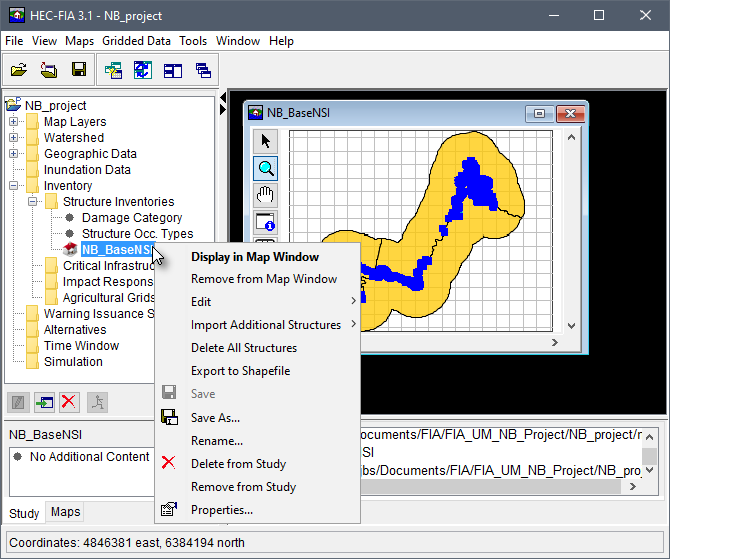Collapse the Structure Inventories node
The width and height of the screenshot is (743, 559).
click(x=33, y=202)
